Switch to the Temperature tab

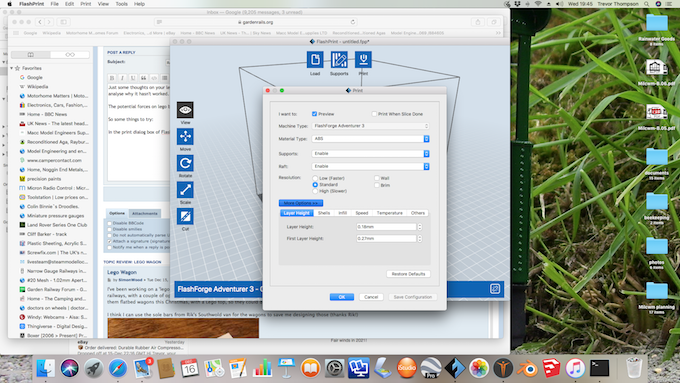tap(389, 213)
